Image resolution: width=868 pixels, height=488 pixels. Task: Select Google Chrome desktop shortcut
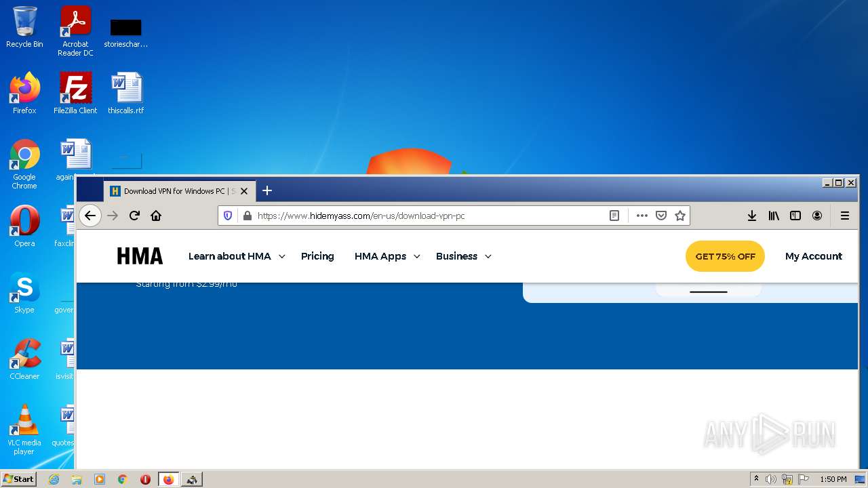24,164
